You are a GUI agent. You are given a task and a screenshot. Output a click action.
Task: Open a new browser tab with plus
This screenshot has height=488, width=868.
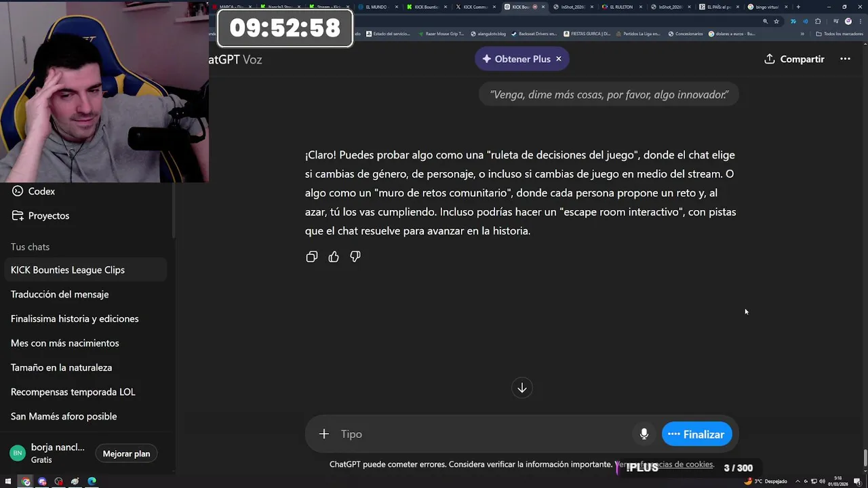point(798,7)
